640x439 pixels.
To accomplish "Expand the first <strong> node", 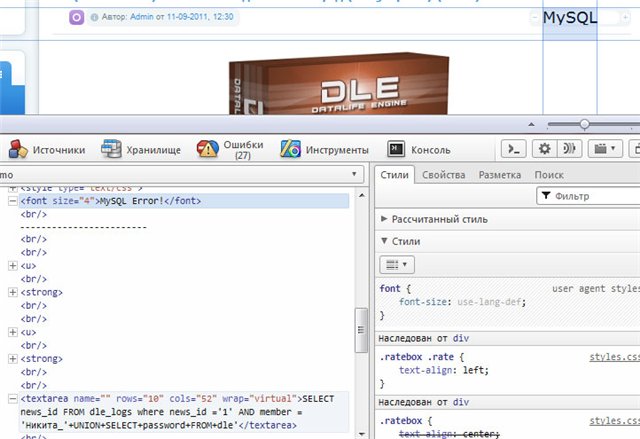I will coord(13,292).
